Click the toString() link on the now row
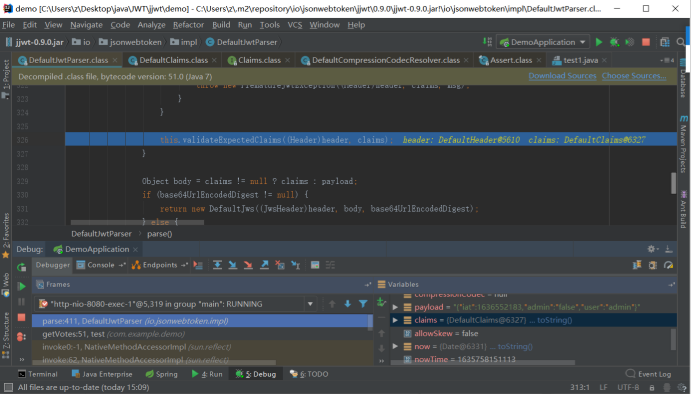This screenshot has width=691, height=394. (515, 347)
